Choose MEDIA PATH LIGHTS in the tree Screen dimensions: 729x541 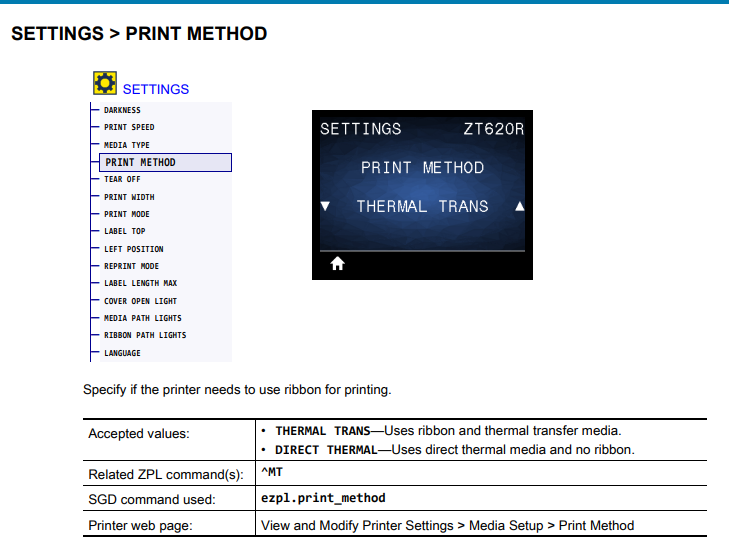pos(142,318)
